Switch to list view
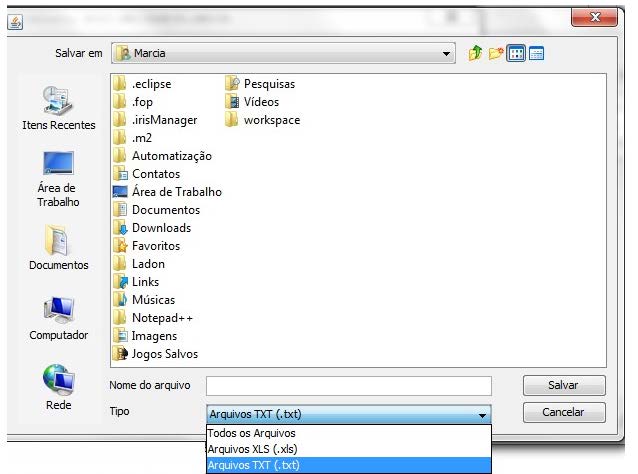Screen dimensions: 638x474 (x=516, y=53)
